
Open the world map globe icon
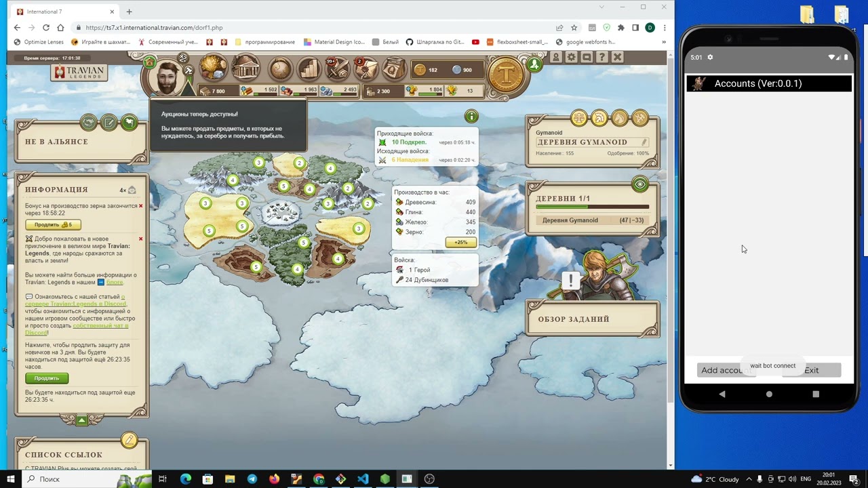coord(279,68)
